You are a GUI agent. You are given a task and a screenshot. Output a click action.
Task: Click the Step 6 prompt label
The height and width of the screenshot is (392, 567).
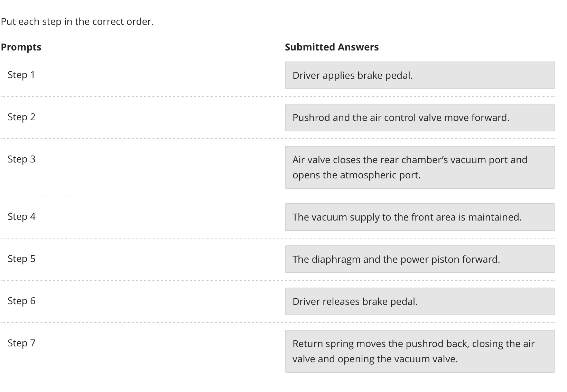click(21, 301)
